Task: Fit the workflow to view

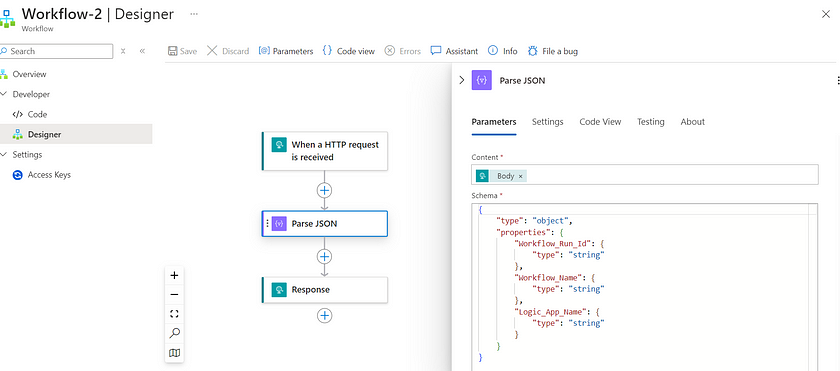Action: [174, 314]
